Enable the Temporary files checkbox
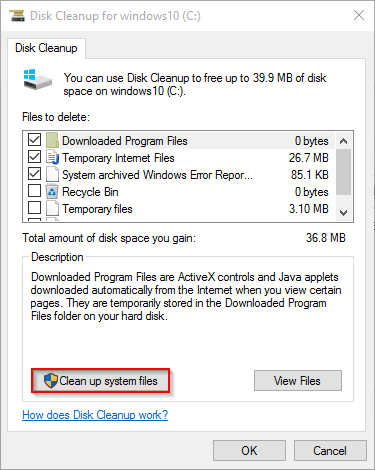 coord(34,208)
